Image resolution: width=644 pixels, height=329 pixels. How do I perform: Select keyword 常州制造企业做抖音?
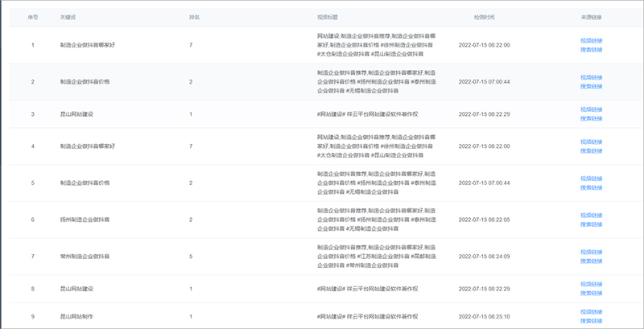pyautogui.click(x=85, y=257)
